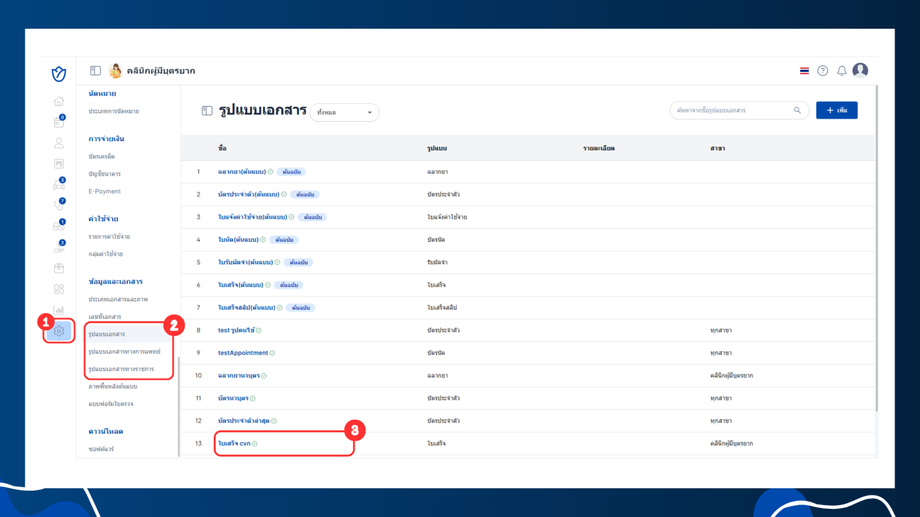Click the สาขา column header

pos(717,148)
